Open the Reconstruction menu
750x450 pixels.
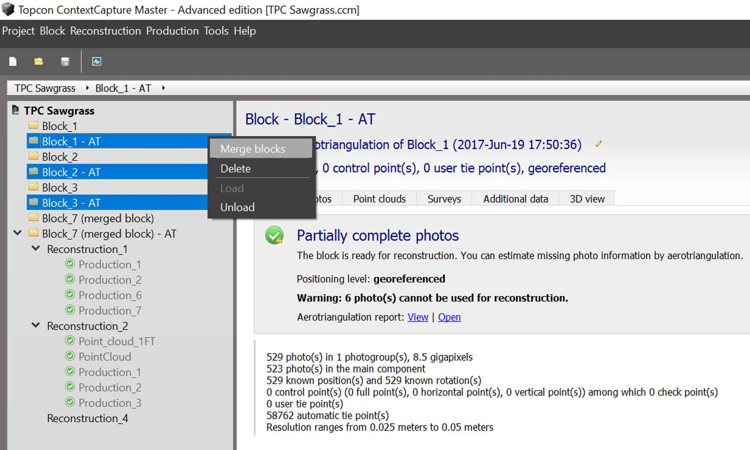(x=105, y=31)
